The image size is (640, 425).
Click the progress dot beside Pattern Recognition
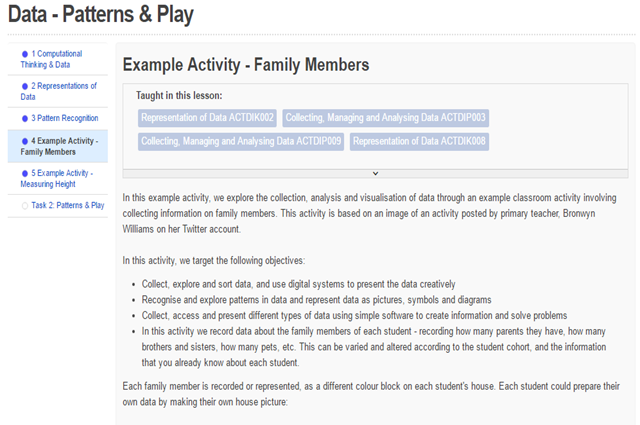click(25, 118)
